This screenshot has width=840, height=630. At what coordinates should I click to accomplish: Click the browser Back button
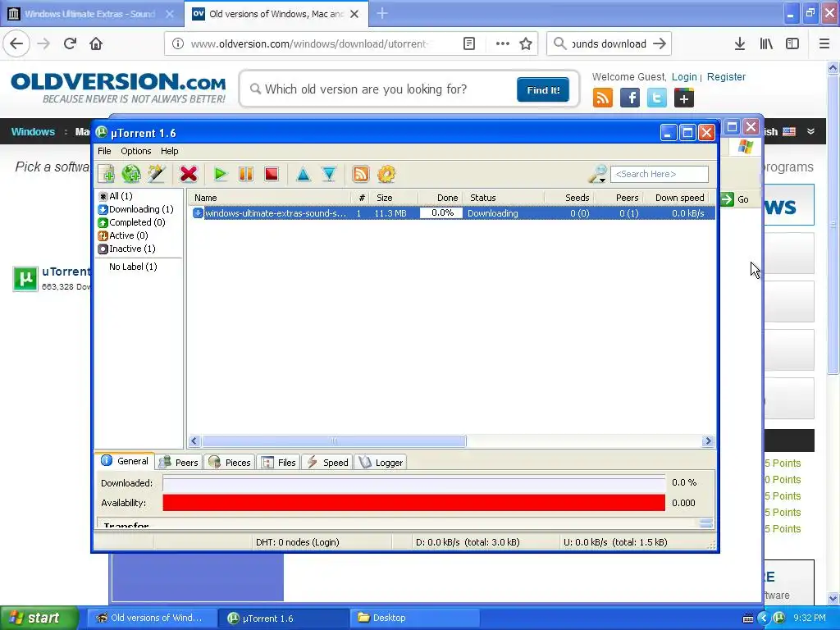(16, 43)
